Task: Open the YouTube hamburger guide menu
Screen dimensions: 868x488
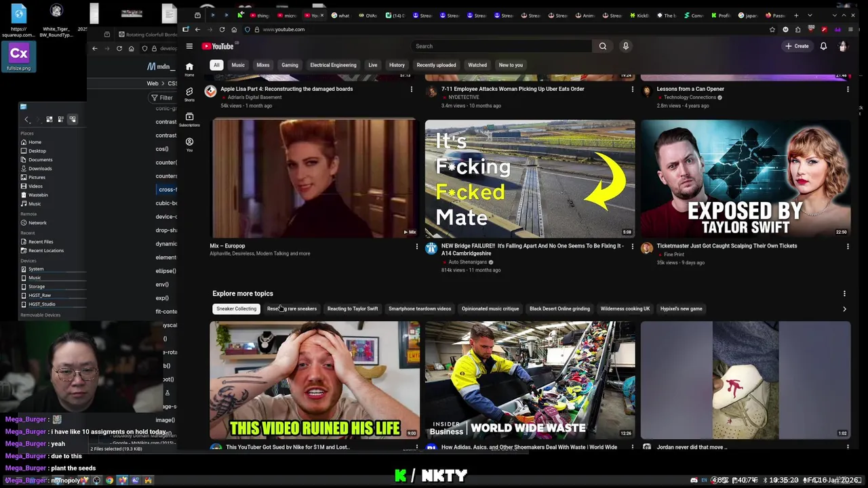Action: click(189, 46)
